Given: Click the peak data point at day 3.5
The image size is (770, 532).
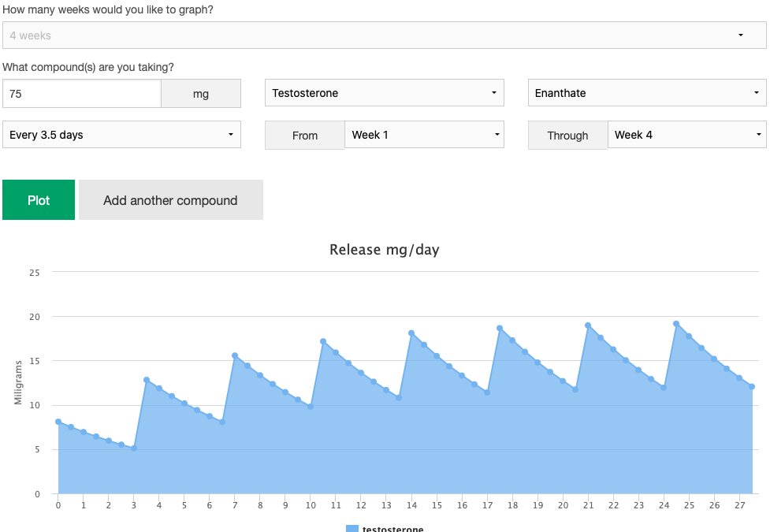Looking at the screenshot, I should (x=147, y=380).
